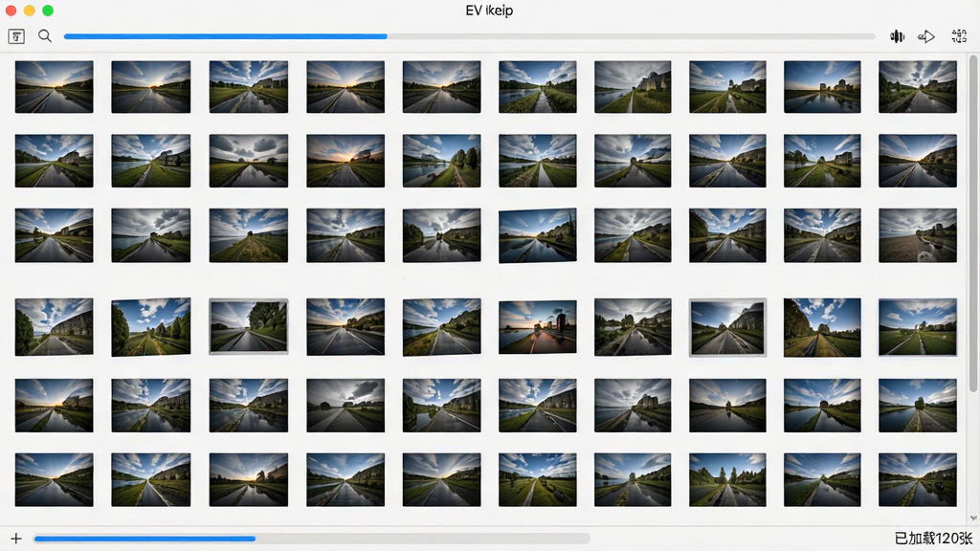Open the adjustment sliders settings icon
Viewport: 980px width, 551px height.
click(x=959, y=36)
